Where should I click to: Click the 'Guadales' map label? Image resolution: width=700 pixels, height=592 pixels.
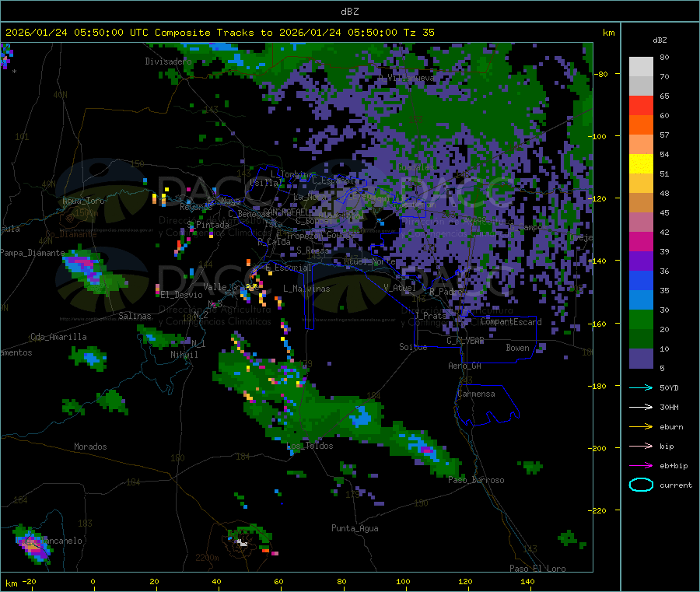415,167
